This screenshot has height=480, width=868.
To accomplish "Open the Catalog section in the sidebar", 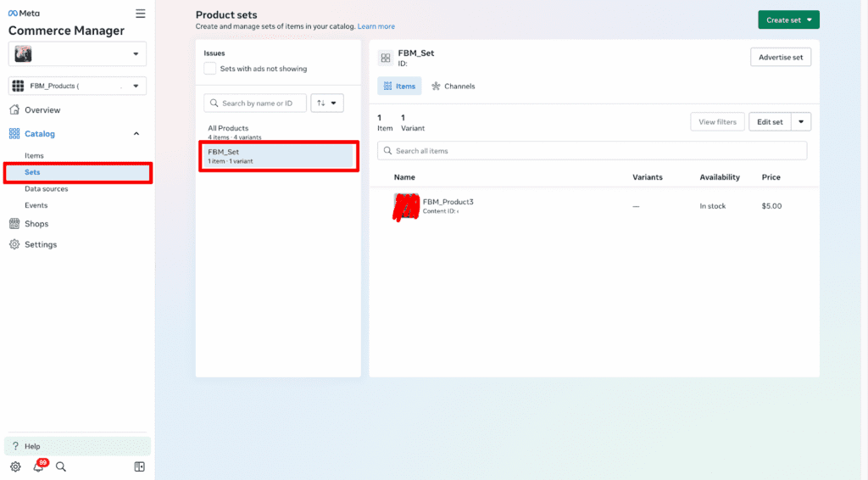I will click(x=39, y=133).
